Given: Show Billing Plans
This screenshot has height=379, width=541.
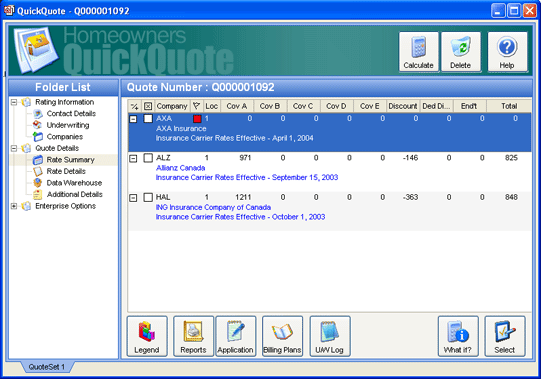Looking at the screenshot, I should point(282,336).
